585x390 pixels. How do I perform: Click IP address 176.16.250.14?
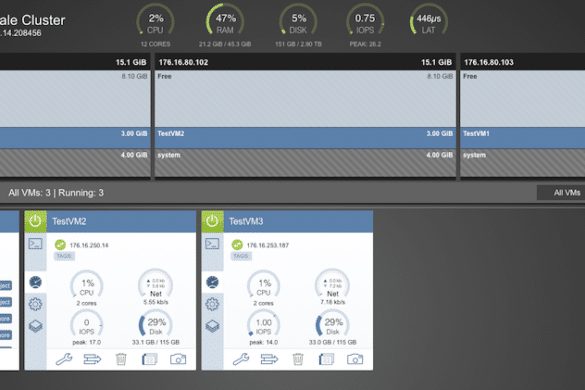[x=89, y=245]
